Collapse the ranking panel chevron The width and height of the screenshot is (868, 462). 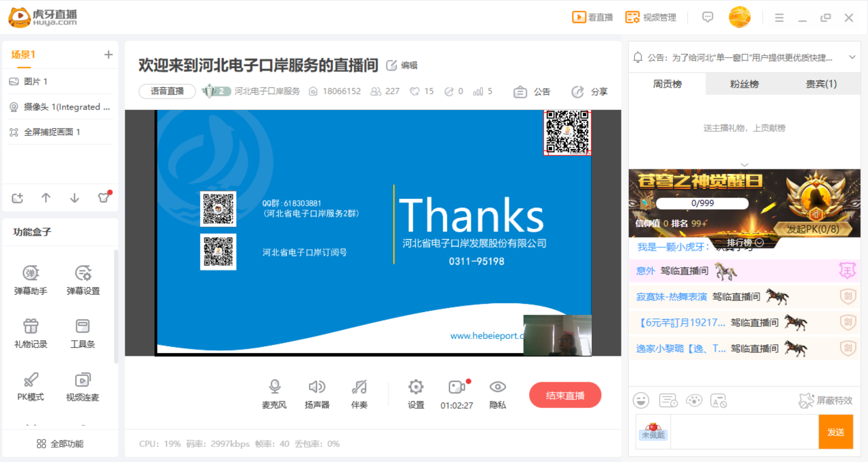point(744,165)
